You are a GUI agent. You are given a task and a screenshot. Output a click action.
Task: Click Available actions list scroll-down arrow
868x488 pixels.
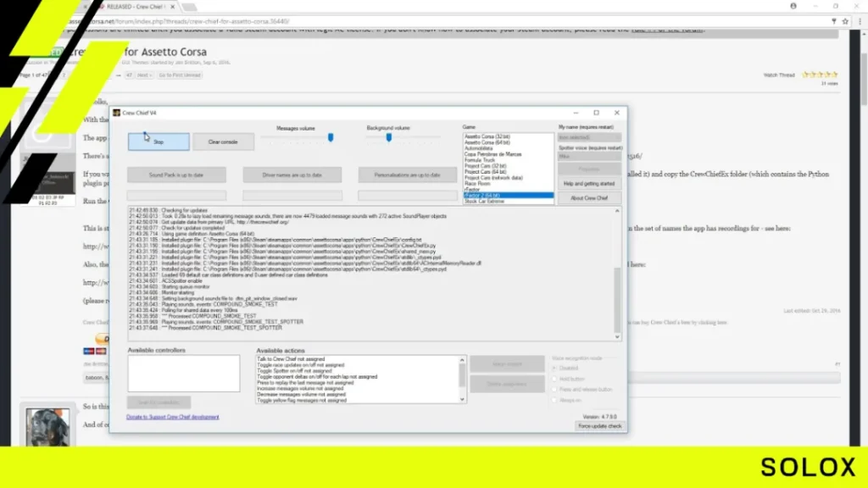click(x=462, y=400)
